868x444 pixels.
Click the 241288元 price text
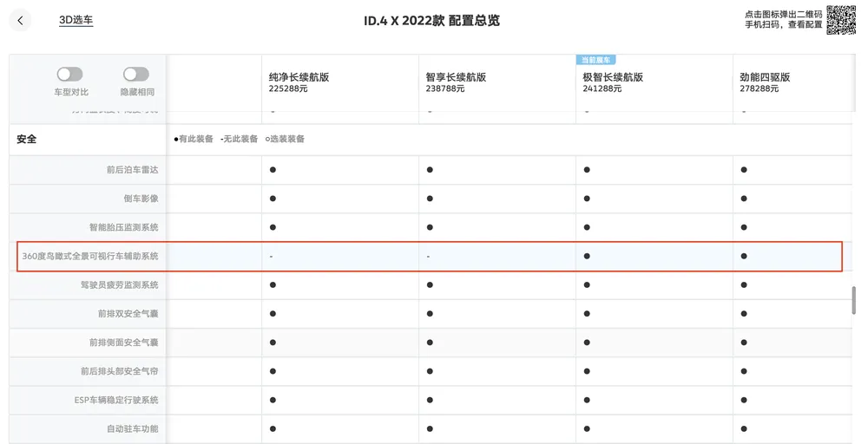pos(602,88)
